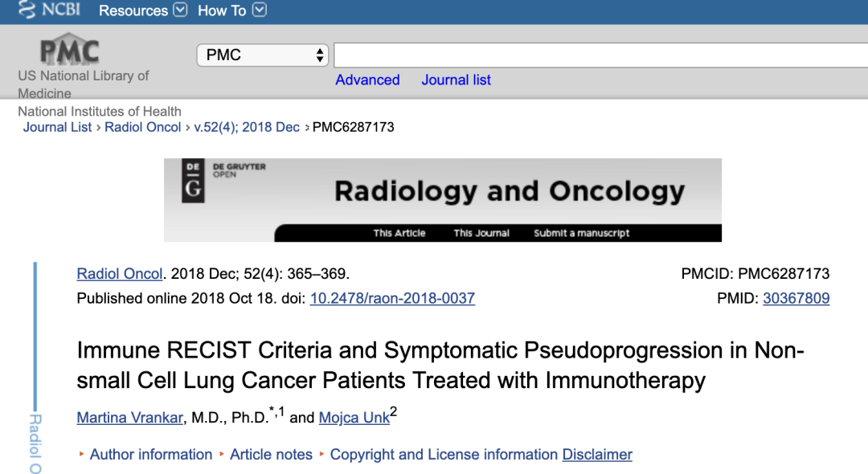The height and width of the screenshot is (474, 868).
Task: Expand the How To menu
Action: 231,10
